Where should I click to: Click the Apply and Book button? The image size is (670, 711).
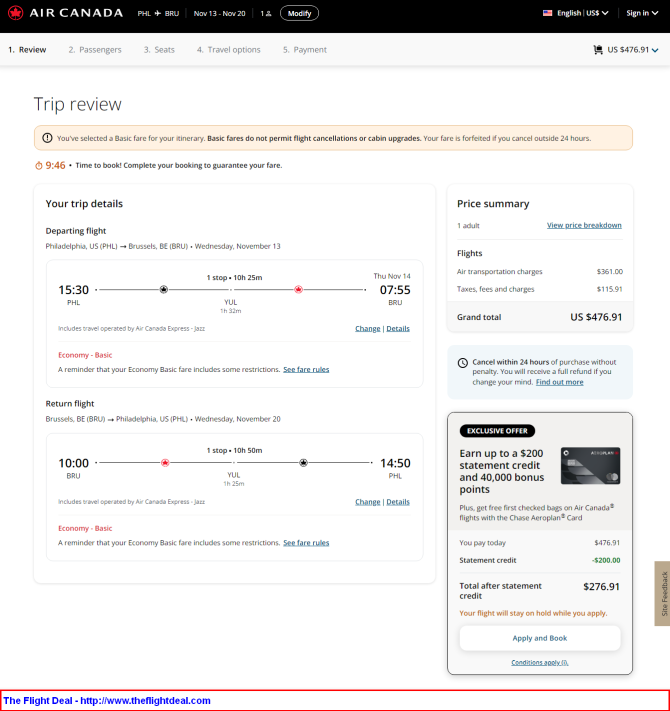pyautogui.click(x=539, y=638)
